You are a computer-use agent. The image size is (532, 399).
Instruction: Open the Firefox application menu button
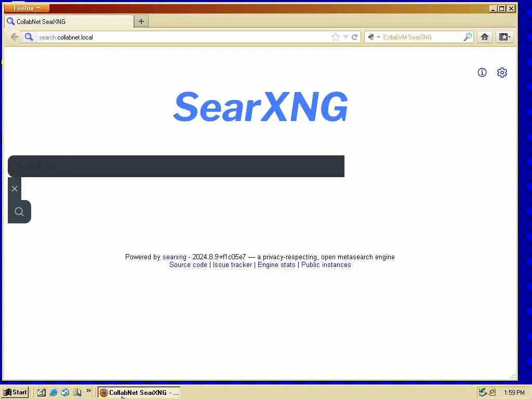coord(27,8)
